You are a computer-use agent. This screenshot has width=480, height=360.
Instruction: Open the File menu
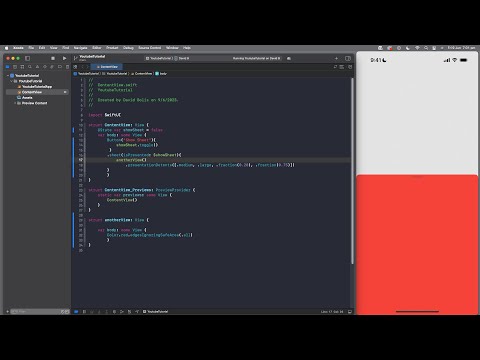click(x=31, y=48)
